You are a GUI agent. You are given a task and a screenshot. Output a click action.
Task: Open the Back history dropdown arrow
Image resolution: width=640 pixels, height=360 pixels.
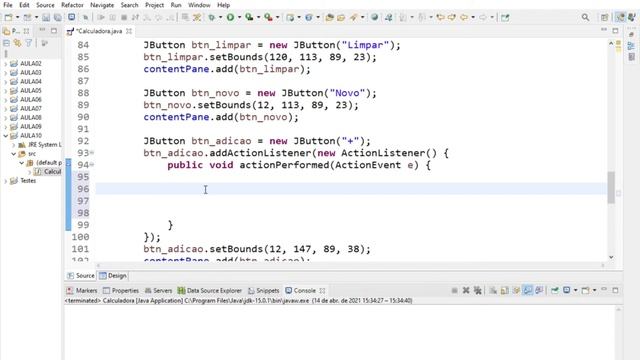click(473, 17)
